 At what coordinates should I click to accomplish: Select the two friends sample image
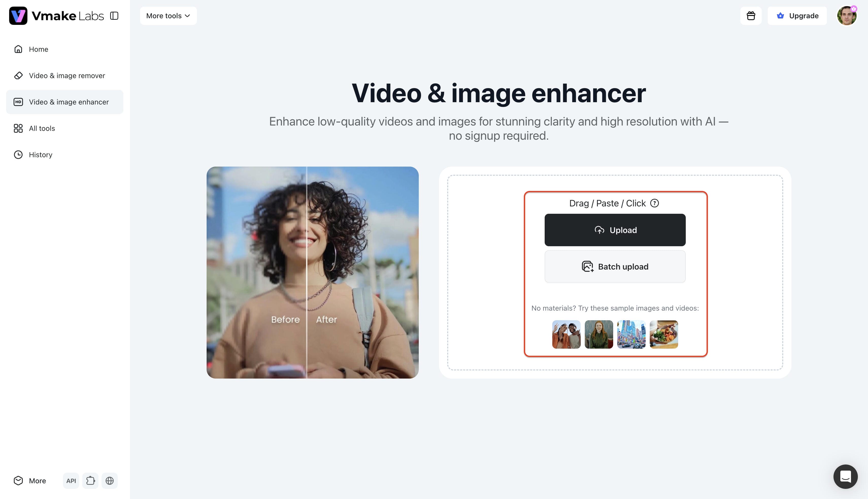pyautogui.click(x=566, y=334)
